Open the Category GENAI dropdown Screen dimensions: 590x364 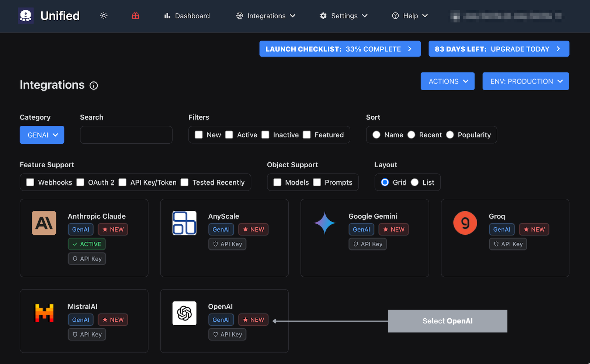pyautogui.click(x=42, y=135)
